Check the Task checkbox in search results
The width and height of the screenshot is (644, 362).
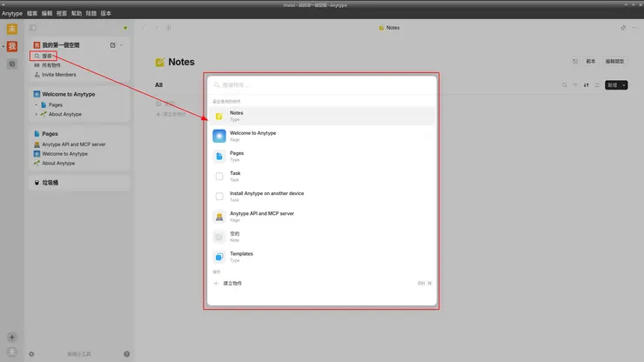point(219,177)
